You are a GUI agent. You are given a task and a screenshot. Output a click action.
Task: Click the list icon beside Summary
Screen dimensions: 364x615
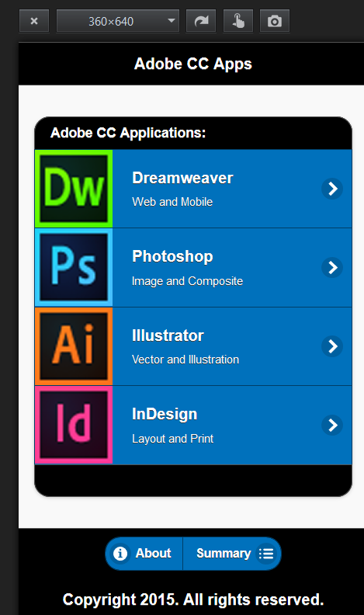[x=266, y=554]
